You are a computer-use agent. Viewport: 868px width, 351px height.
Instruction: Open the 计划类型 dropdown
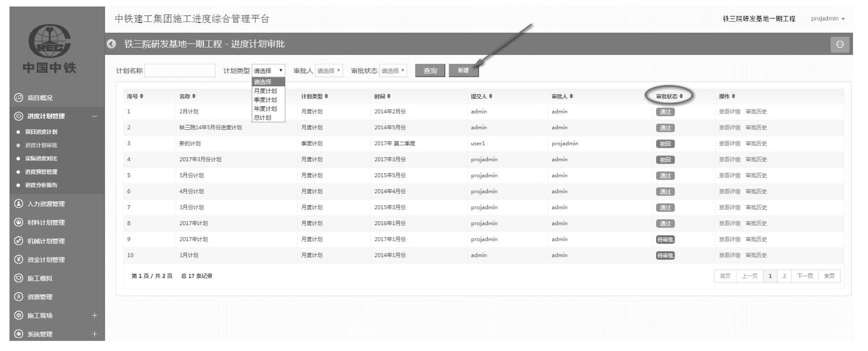(x=268, y=71)
